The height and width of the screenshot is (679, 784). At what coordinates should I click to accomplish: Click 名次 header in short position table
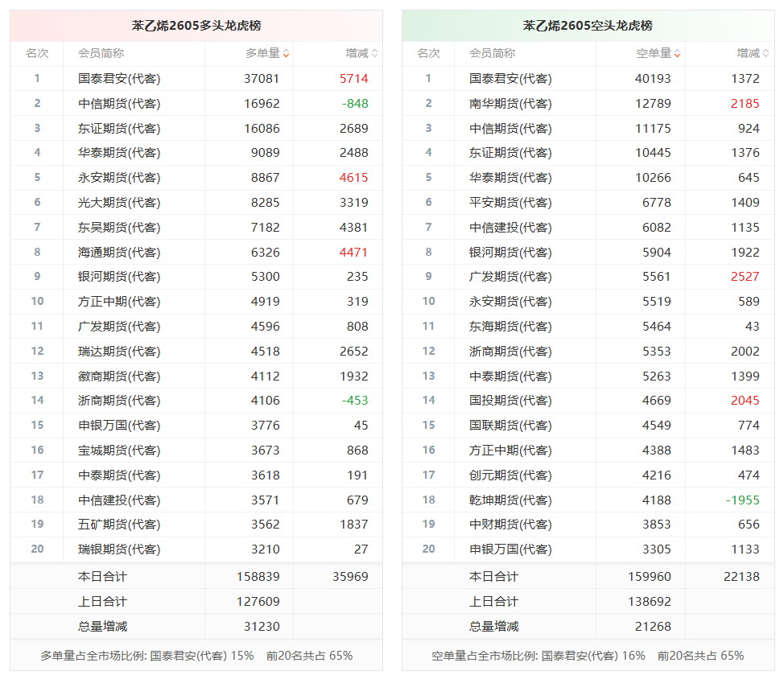point(428,53)
